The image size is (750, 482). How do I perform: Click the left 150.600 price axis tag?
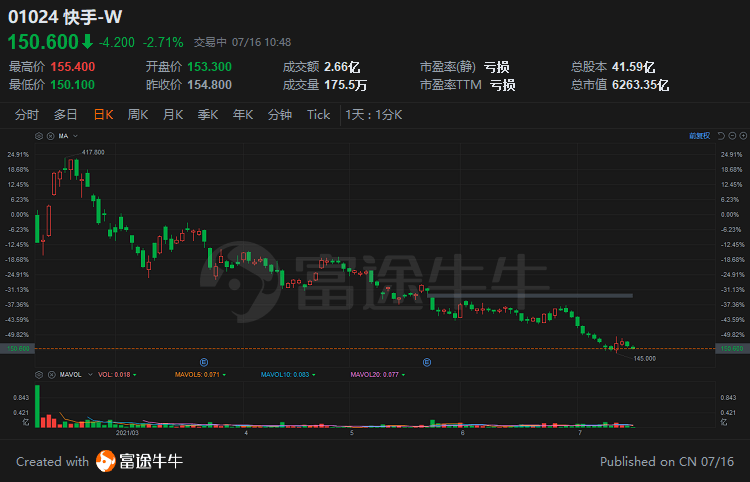[x=18, y=349]
